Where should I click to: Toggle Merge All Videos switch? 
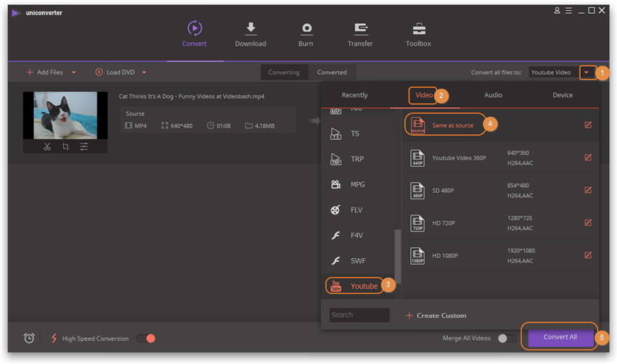coord(507,339)
